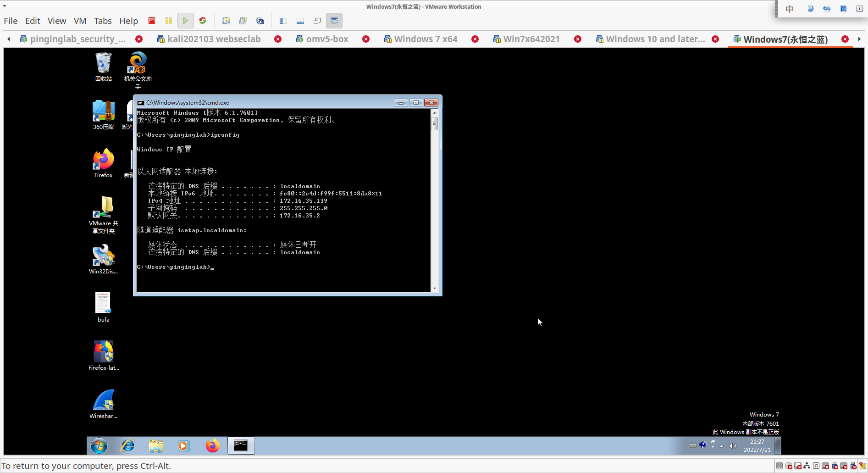Viewport: 868px width, 473px height.
Task: Open Windows Media Player from the taskbar
Action: (183, 445)
